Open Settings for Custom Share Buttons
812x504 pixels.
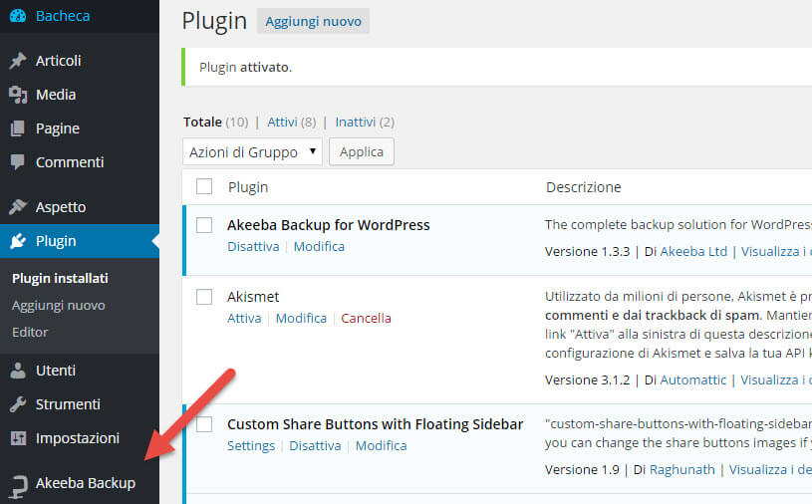click(x=251, y=445)
